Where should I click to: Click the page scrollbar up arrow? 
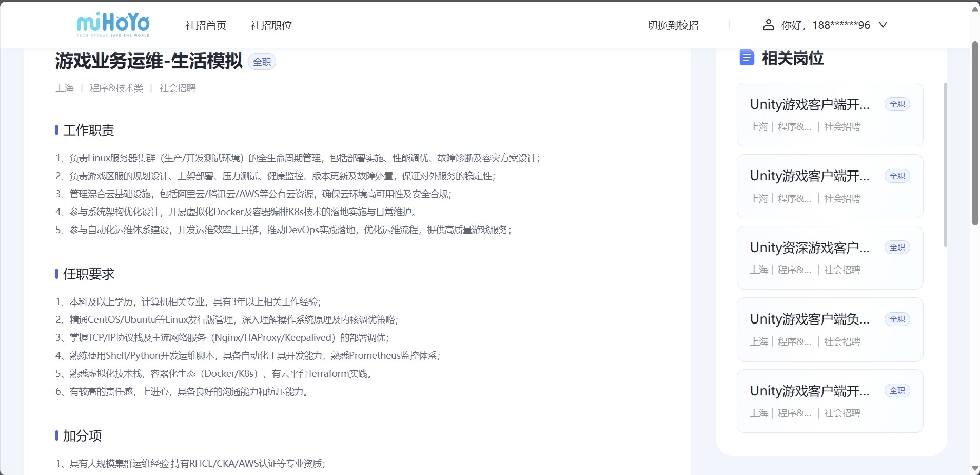point(975,9)
